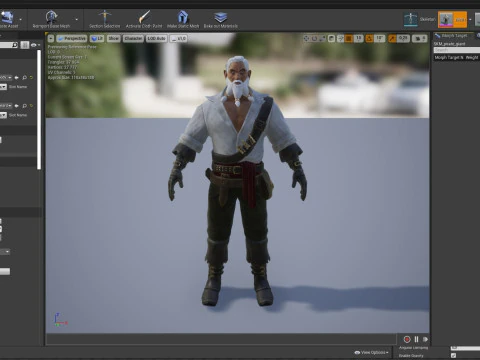Open the viewport options arrow menu
480x360 pixels.
click(51, 39)
